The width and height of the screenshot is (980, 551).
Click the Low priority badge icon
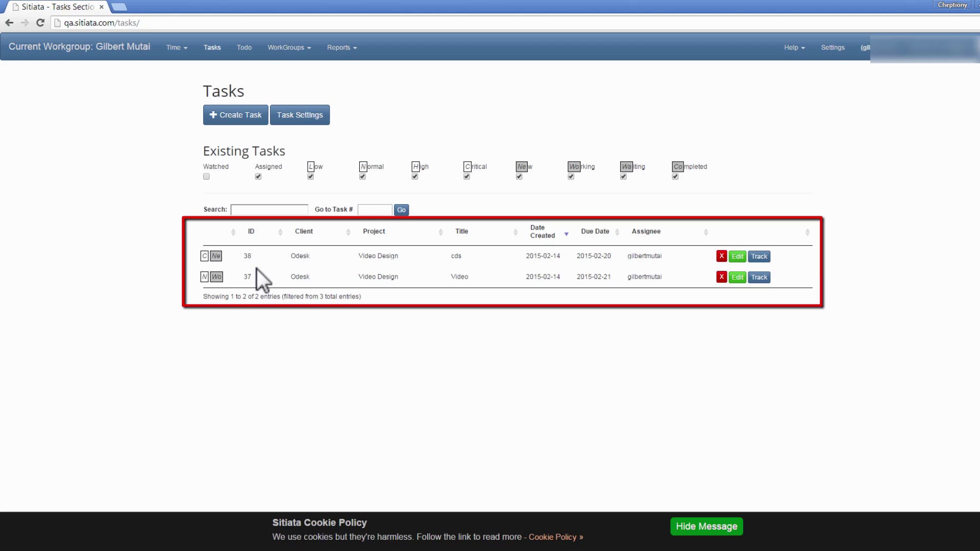click(310, 167)
